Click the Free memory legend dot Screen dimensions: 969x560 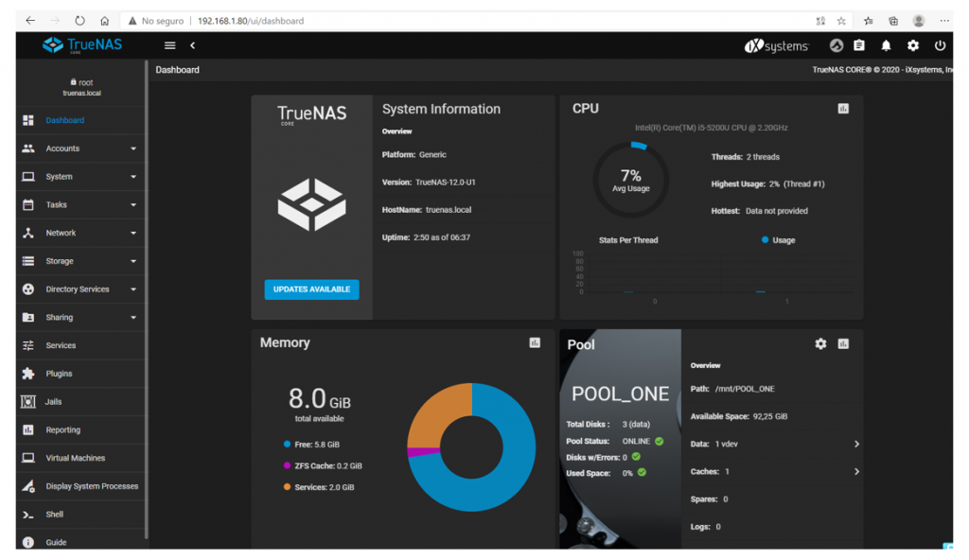(287, 445)
